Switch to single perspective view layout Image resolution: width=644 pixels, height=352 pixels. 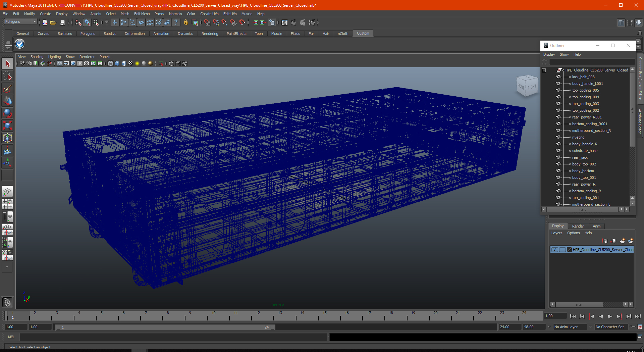coord(7,192)
